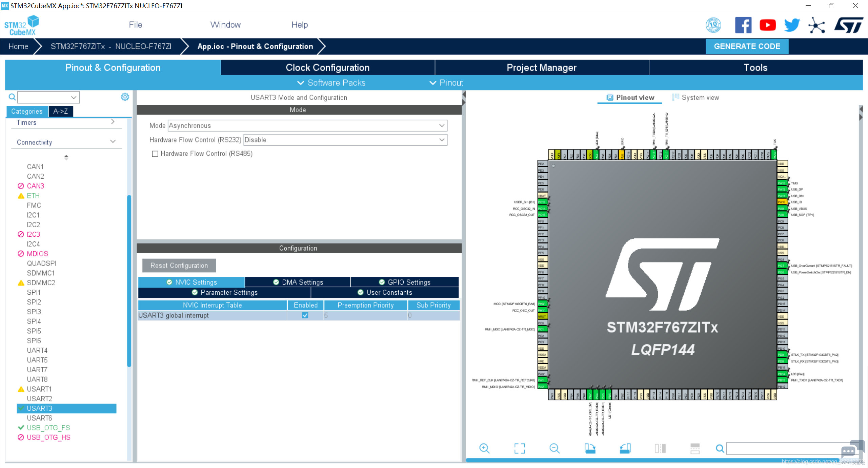
Task: Rotate pinout clockwise icon
Action: 590,448
